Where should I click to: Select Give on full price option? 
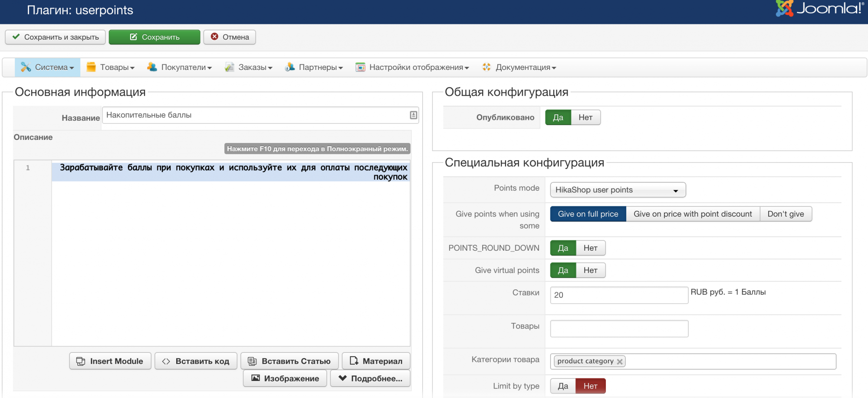588,214
